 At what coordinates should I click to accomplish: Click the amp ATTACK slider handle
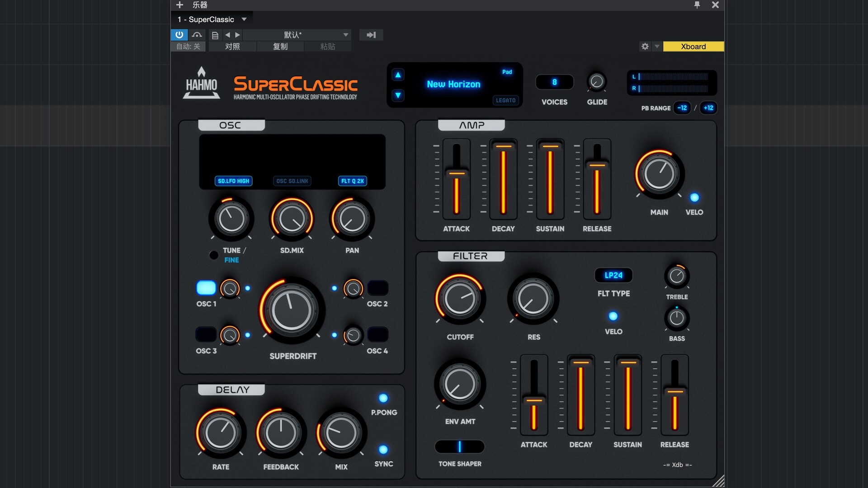457,173
